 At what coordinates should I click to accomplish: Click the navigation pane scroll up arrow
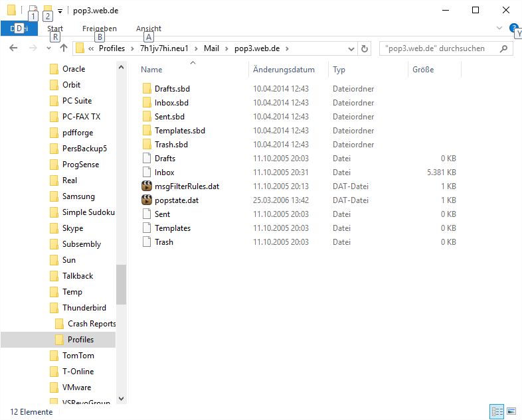[121, 67]
